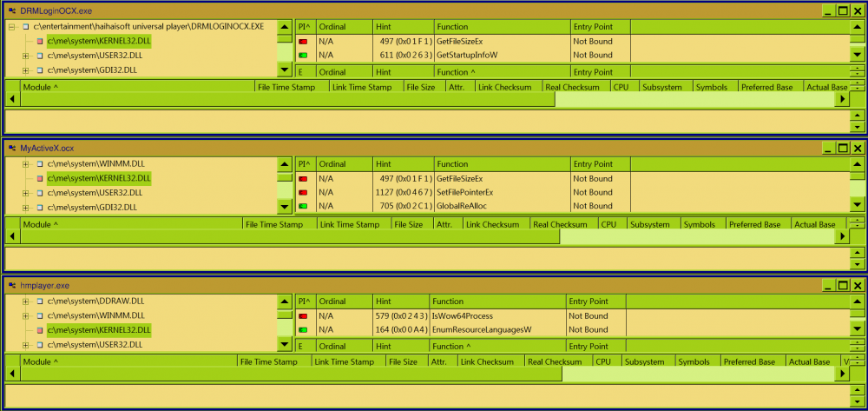Click the GDI32.DLL module icon in MyActiveX.ocx tree
This screenshot has height=411, width=868.
pos(39,207)
